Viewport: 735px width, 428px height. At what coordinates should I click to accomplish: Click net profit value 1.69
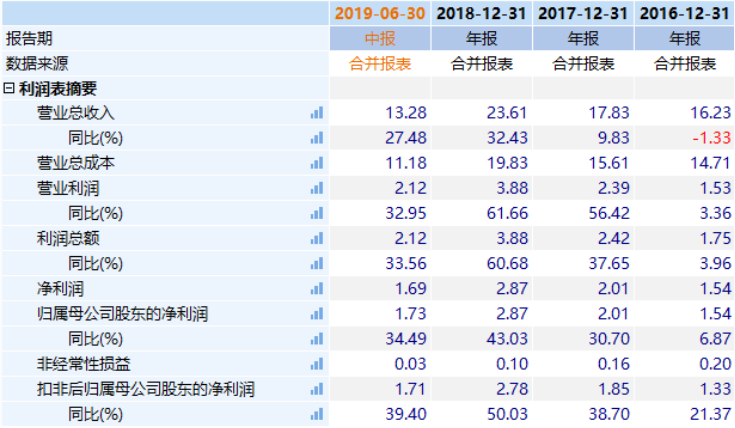tap(411, 289)
